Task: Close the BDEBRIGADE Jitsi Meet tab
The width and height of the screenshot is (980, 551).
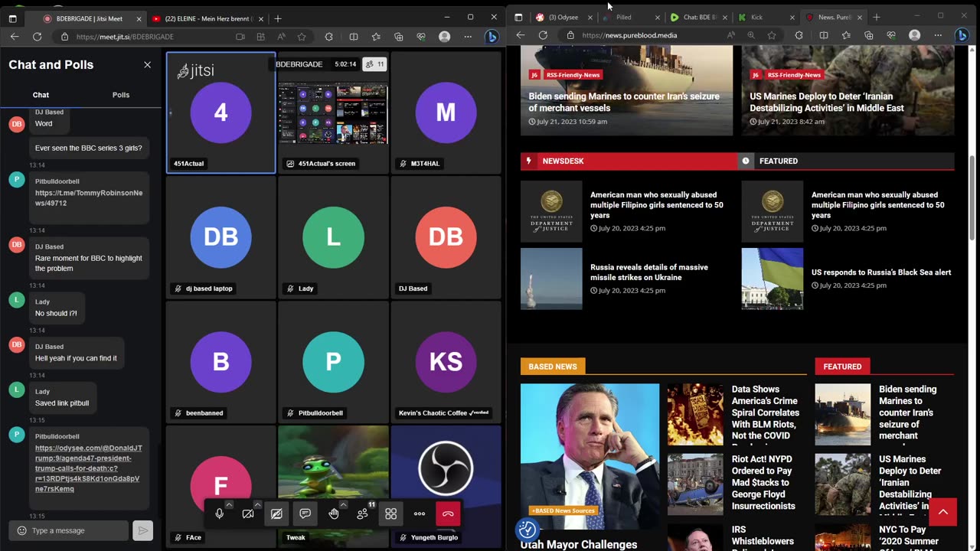Action: point(139,18)
